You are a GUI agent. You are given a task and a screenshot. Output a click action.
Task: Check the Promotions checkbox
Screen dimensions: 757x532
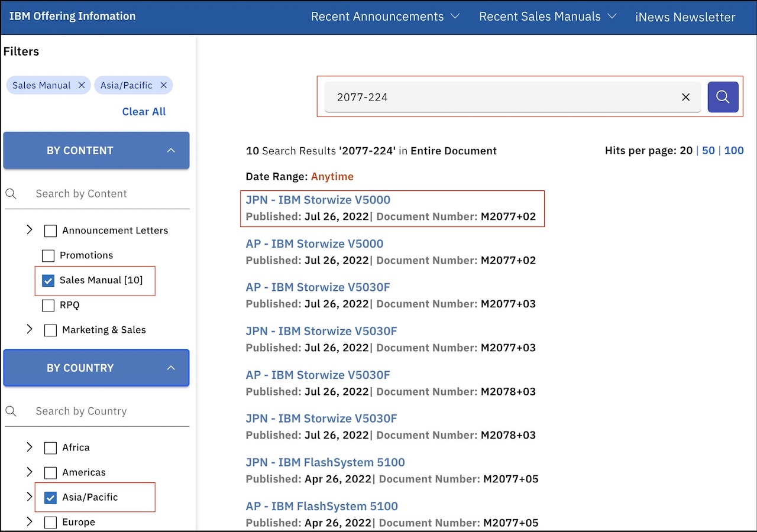pos(48,255)
